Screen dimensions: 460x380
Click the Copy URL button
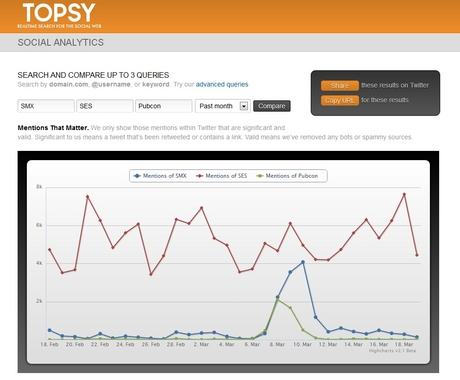[x=340, y=100]
